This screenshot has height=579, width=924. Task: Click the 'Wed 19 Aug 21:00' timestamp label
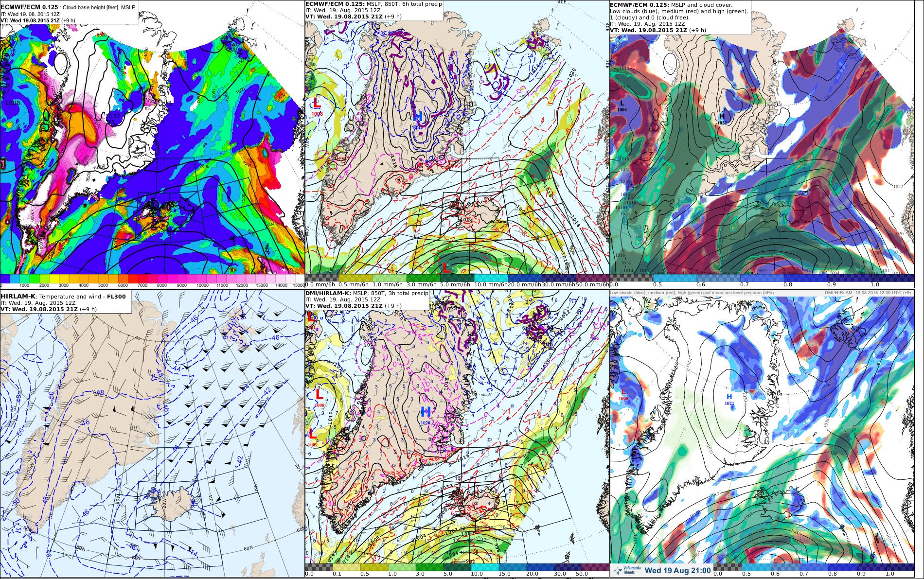[x=678, y=571]
